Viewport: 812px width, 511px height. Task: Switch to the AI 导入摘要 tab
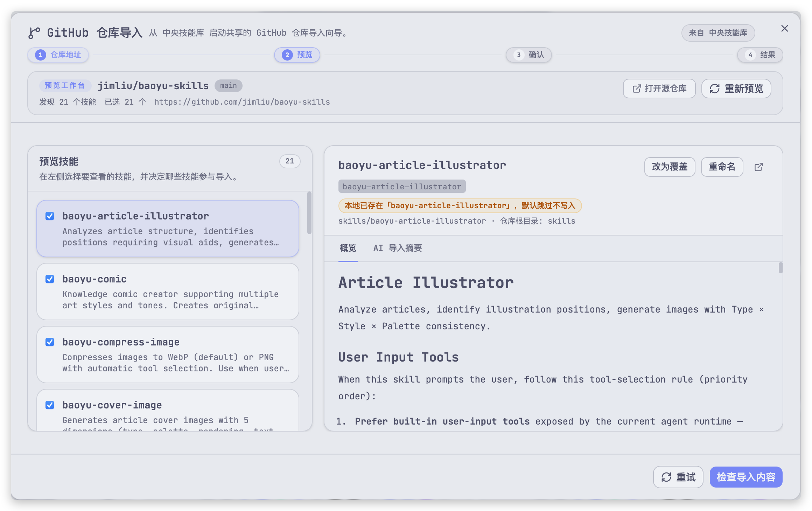click(x=398, y=248)
